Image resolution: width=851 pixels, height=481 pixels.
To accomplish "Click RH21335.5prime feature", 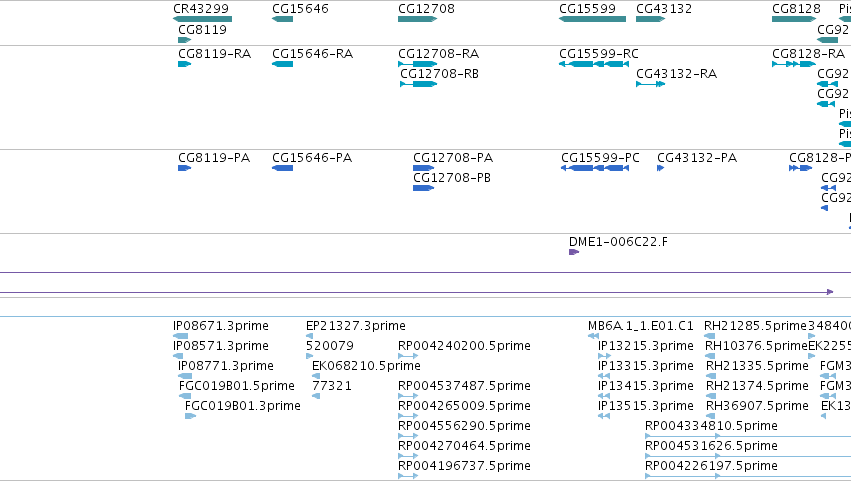I will [x=710, y=376].
